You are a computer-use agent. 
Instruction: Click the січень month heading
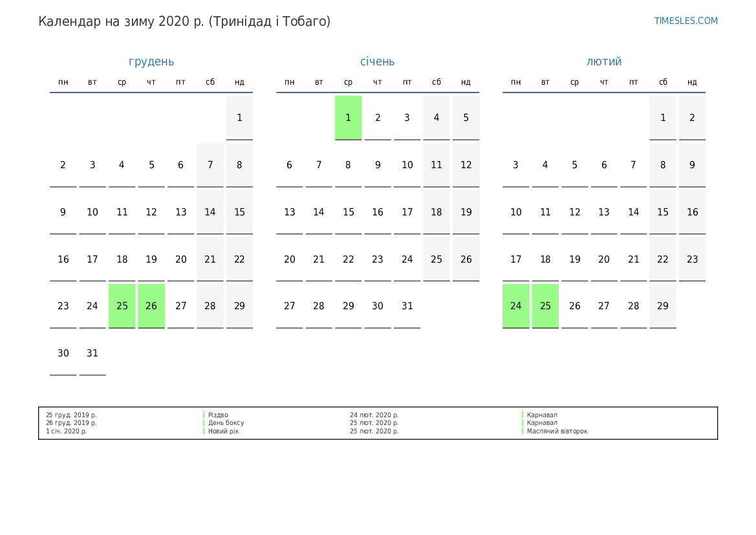point(377,61)
